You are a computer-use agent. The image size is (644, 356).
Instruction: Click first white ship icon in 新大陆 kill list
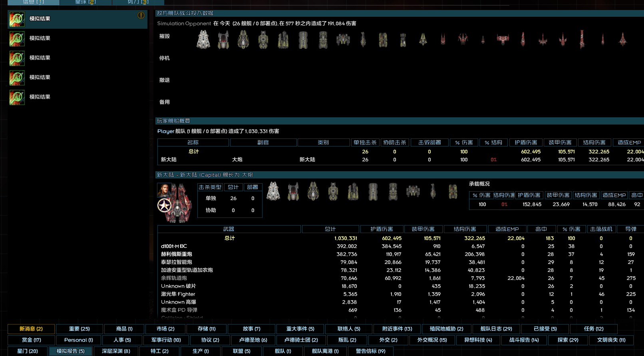273,191
